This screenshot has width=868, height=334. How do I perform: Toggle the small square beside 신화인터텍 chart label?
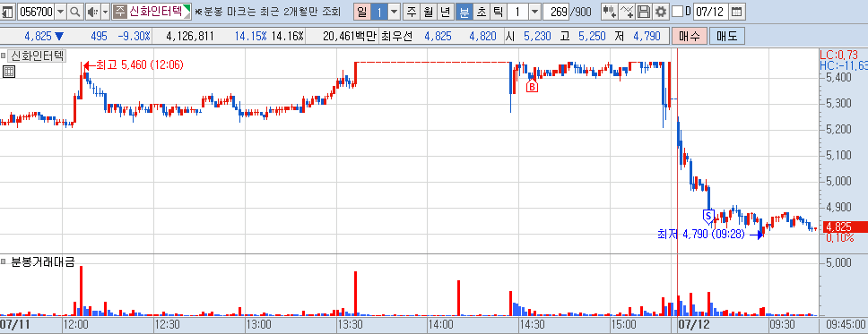tap(4, 56)
